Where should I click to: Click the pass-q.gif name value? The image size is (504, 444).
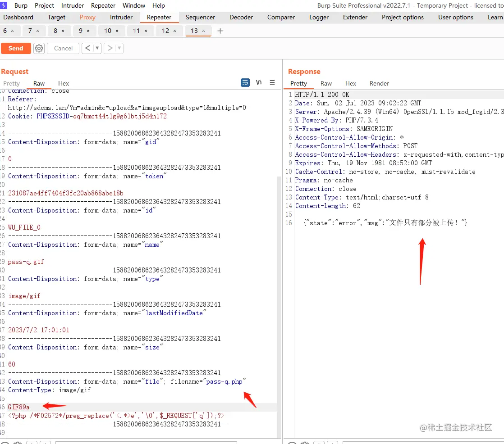[x=26, y=262]
